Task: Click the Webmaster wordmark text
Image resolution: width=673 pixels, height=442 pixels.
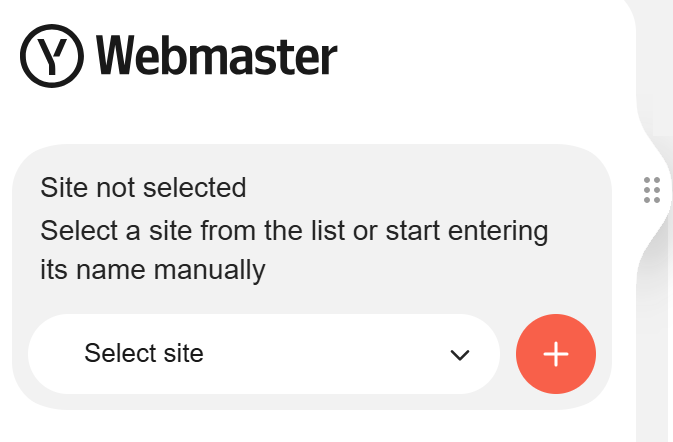Action: tap(217, 57)
